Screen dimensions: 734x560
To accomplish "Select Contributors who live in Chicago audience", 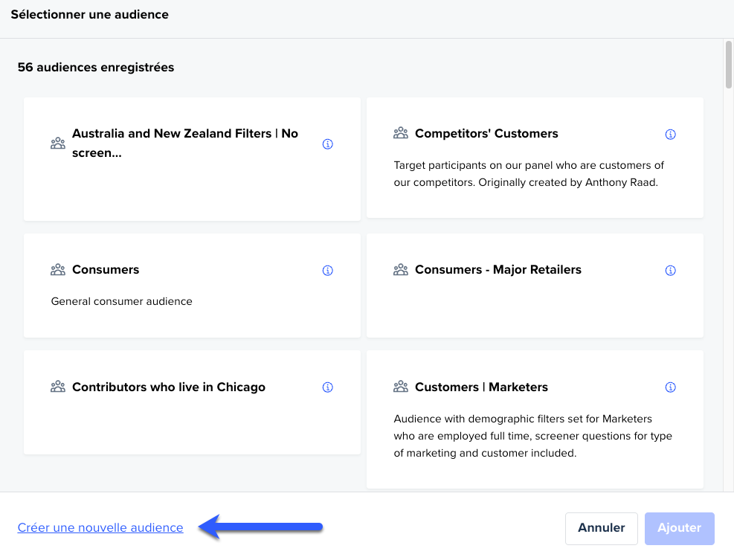I will pyautogui.click(x=169, y=387).
